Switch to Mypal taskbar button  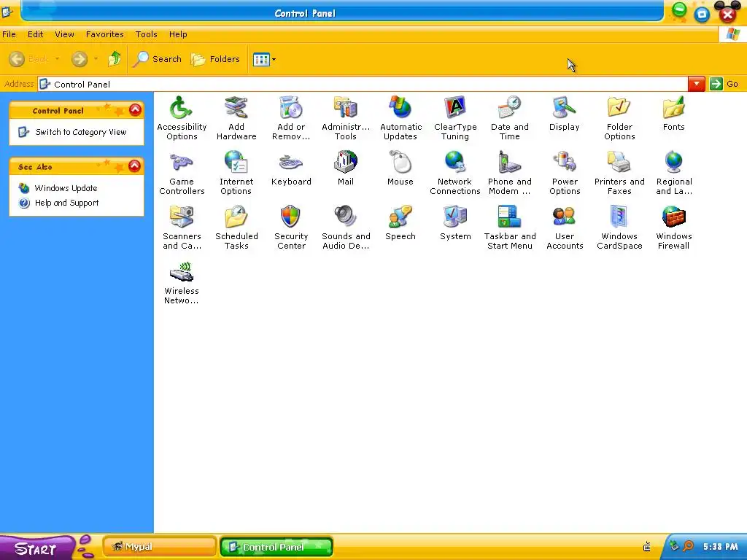click(x=160, y=547)
